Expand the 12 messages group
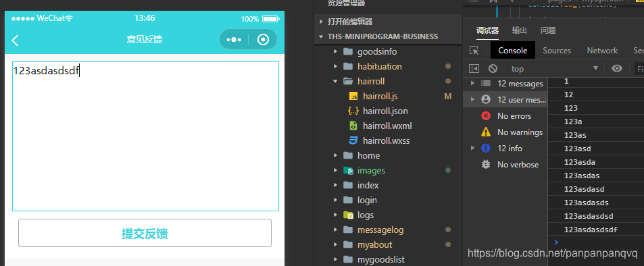This screenshot has height=266, width=644. (x=472, y=83)
